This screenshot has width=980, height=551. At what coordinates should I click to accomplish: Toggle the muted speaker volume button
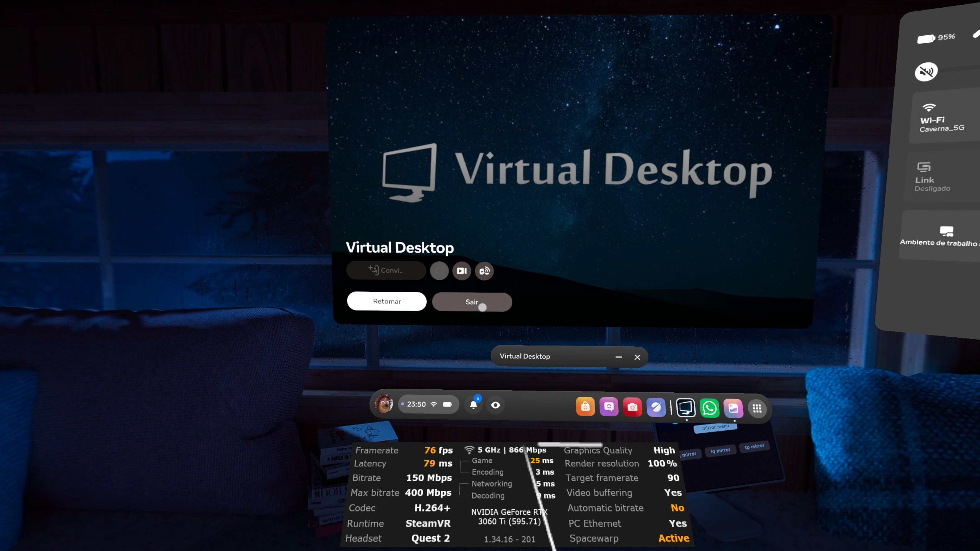tap(926, 72)
